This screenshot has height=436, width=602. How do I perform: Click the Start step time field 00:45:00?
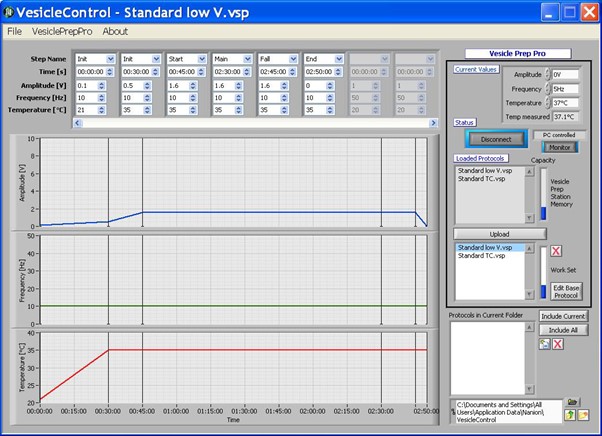point(182,72)
